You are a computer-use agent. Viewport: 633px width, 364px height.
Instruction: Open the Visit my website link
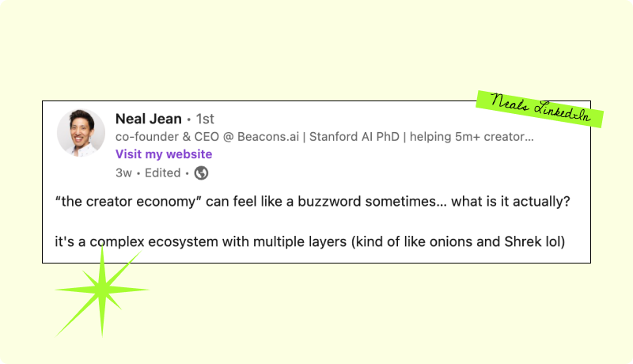click(x=164, y=154)
